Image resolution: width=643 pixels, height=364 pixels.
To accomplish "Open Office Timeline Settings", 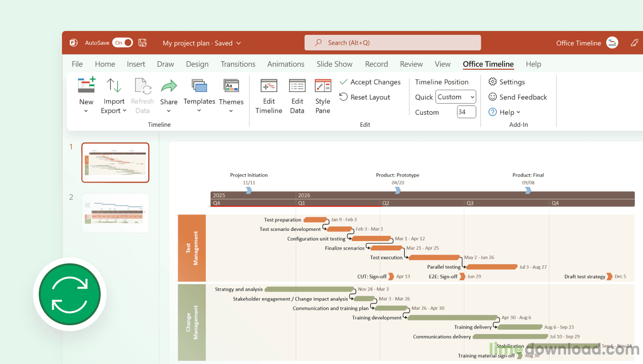I will pos(506,82).
